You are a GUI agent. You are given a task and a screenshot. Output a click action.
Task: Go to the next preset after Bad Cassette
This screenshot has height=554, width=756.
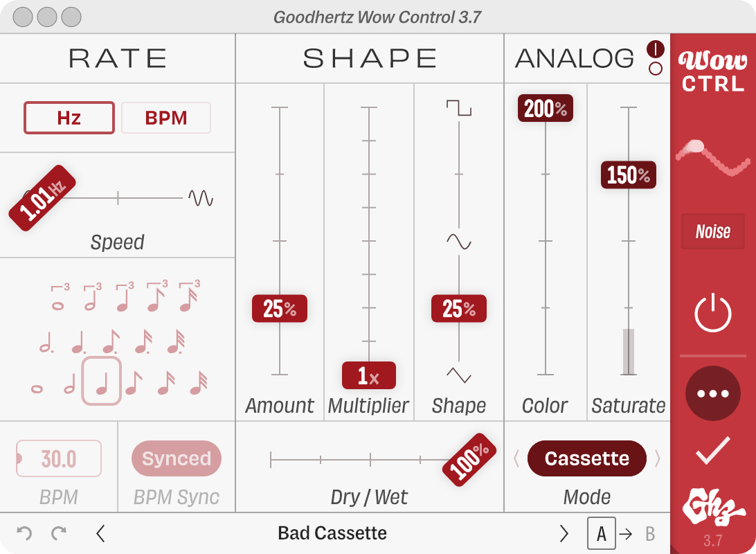[564, 533]
